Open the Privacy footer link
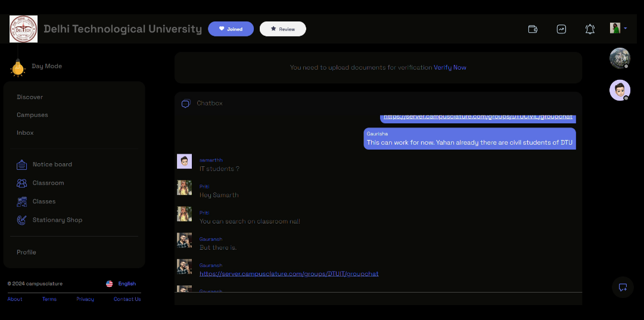The image size is (644, 320). (x=85, y=299)
